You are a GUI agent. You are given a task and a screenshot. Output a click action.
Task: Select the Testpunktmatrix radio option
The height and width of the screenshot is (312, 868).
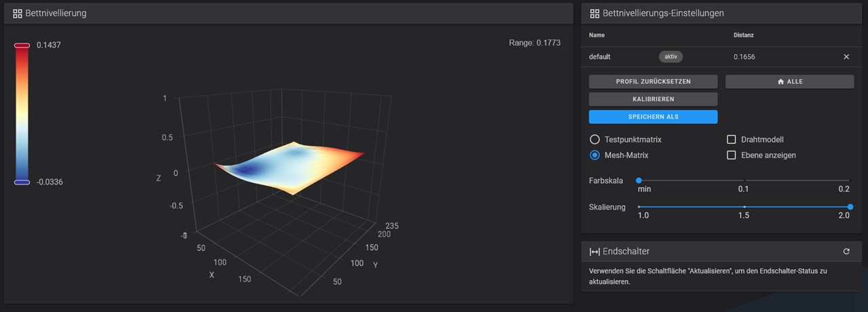click(x=595, y=139)
